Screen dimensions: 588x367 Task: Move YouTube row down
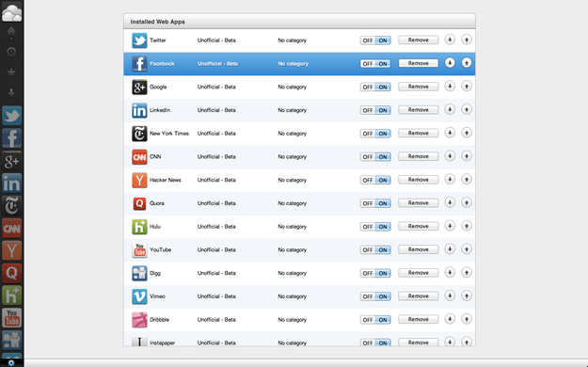450,248
